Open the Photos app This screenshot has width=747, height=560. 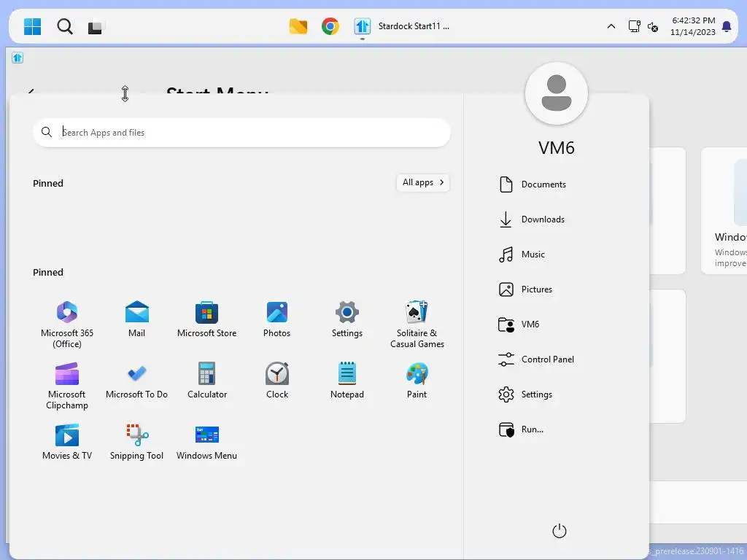276,319
